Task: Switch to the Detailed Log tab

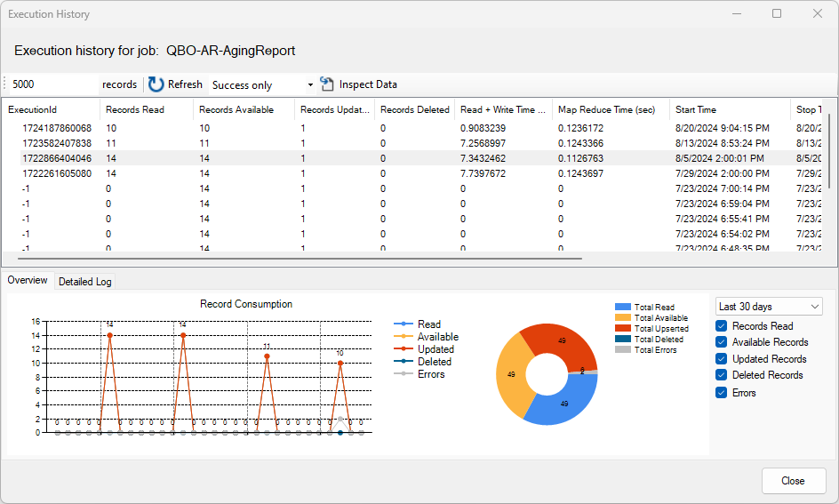Action: click(x=85, y=282)
